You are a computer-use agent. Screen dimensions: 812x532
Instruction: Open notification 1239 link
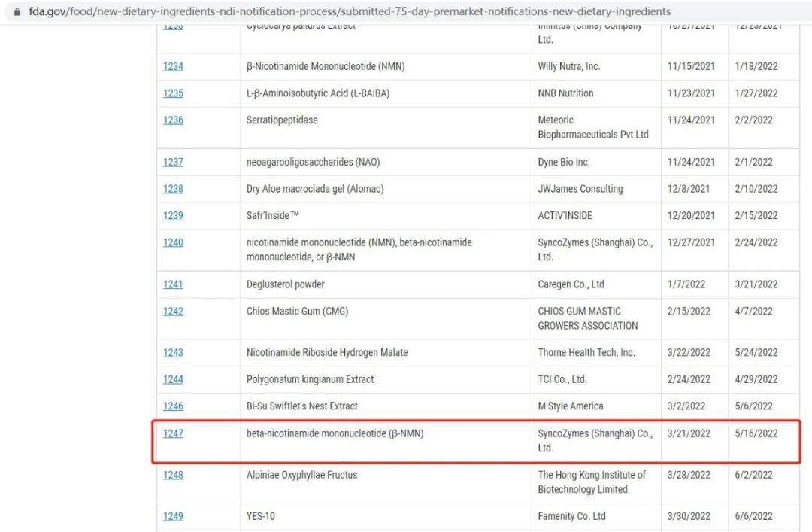[x=173, y=216]
